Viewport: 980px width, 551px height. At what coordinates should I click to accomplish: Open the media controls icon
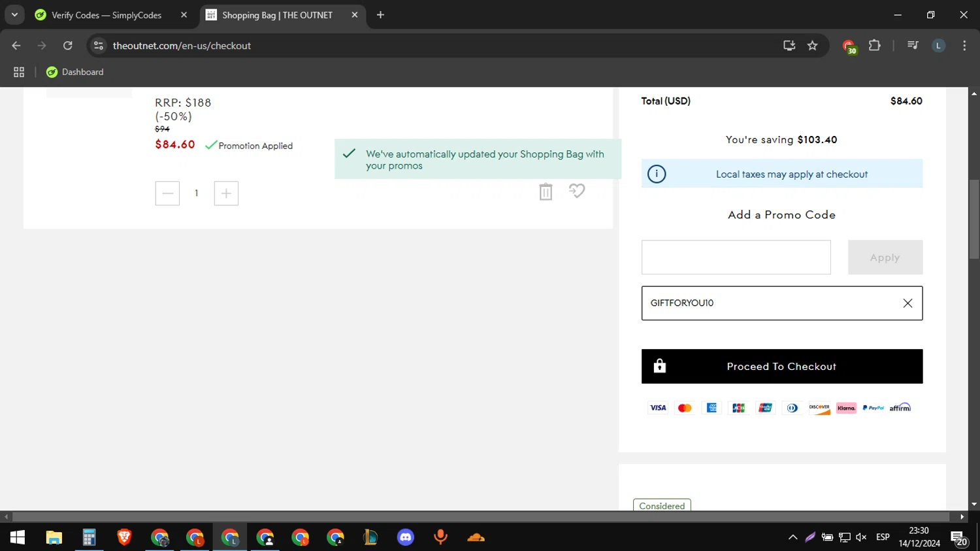[913, 46]
